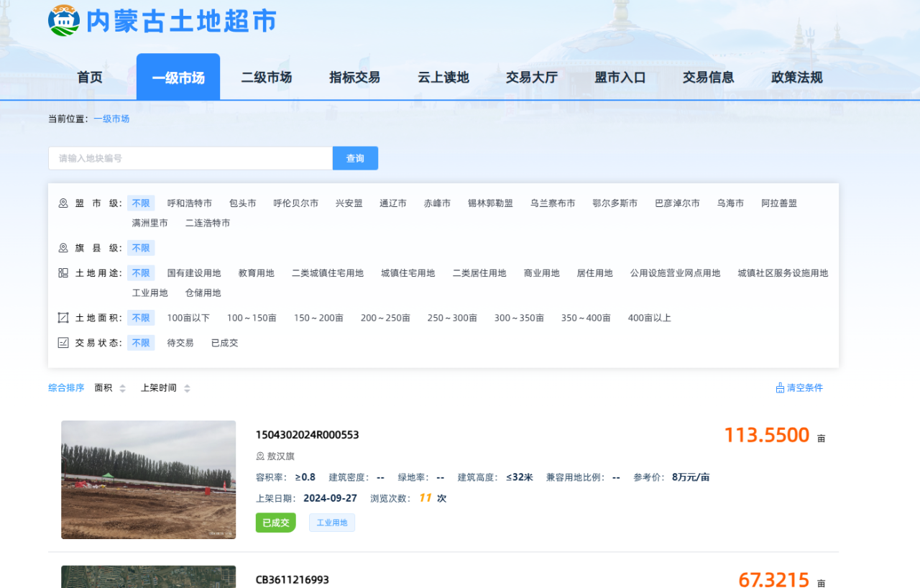The height and width of the screenshot is (588, 920).
Task: Filter status by 待交易
Action: coord(180,343)
